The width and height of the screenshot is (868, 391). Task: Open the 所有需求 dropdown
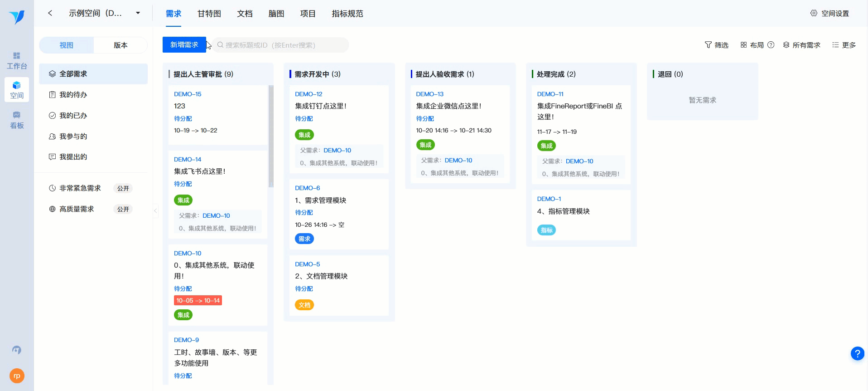(802, 45)
